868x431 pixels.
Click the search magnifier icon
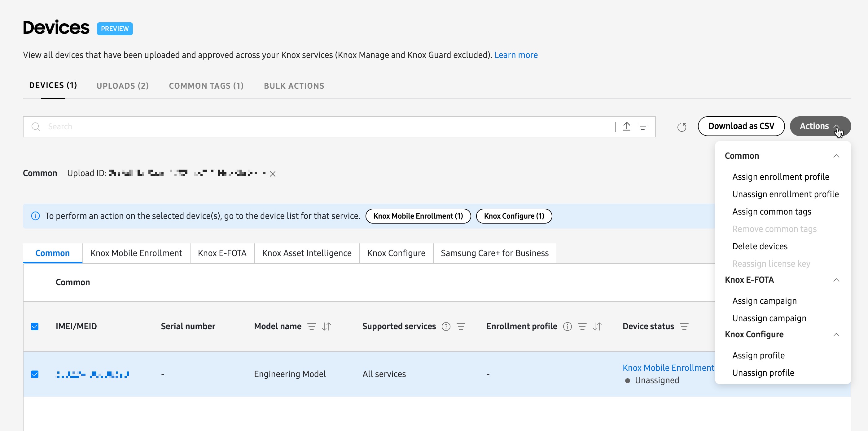click(x=36, y=127)
